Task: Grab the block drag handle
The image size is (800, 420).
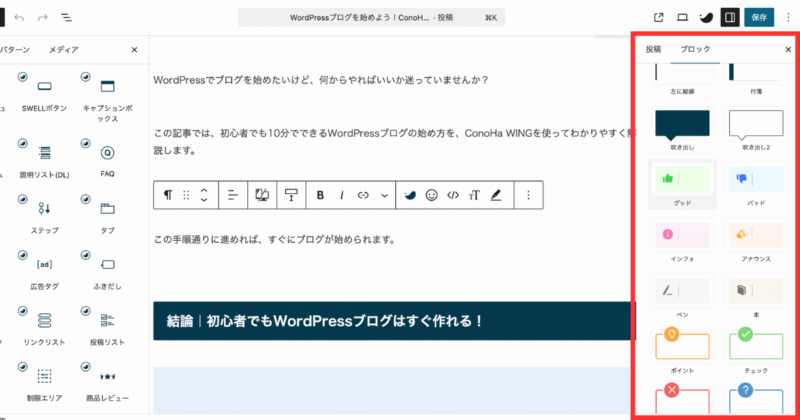Action: [186, 195]
